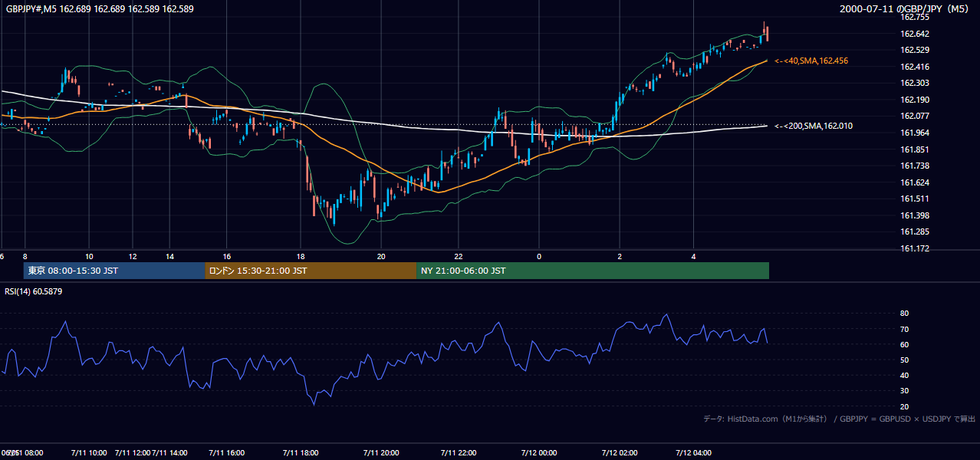The height and width of the screenshot is (460, 980).
Task: Click the HistData.com data source note
Action: pos(840,419)
